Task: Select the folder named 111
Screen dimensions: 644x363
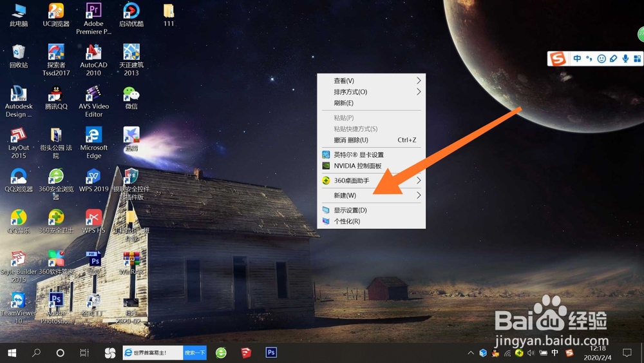Action: tap(169, 15)
